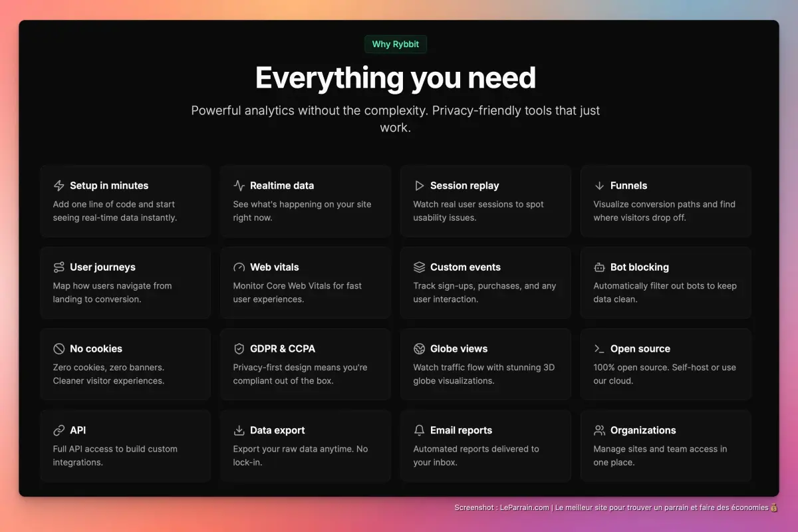Click the globe icon beside Globe views

420,348
